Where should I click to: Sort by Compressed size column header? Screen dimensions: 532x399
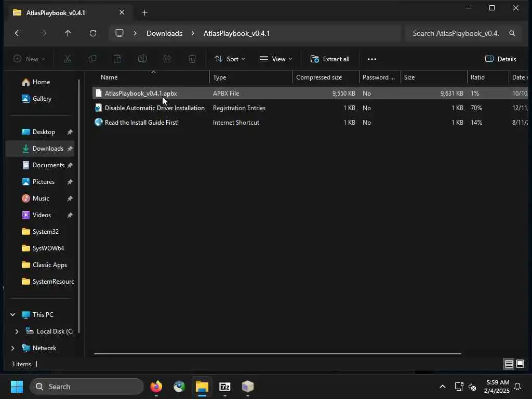click(x=326, y=77)
